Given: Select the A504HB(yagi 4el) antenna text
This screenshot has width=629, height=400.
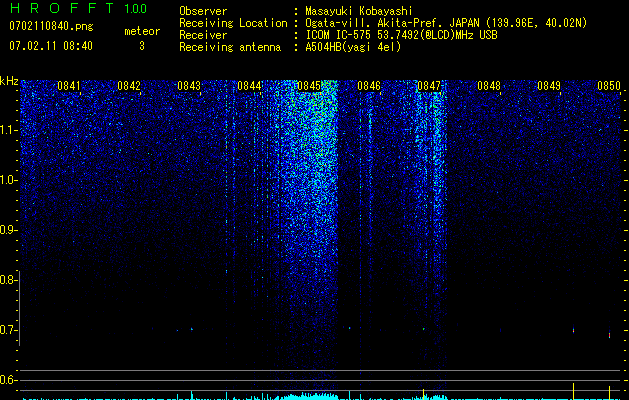Looking at the screenshot, I should click(353, 47).
